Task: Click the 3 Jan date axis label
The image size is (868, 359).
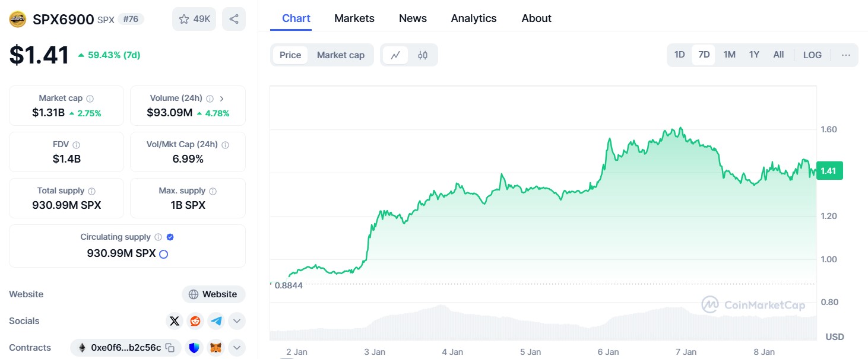Action: (x=375, y=352)
